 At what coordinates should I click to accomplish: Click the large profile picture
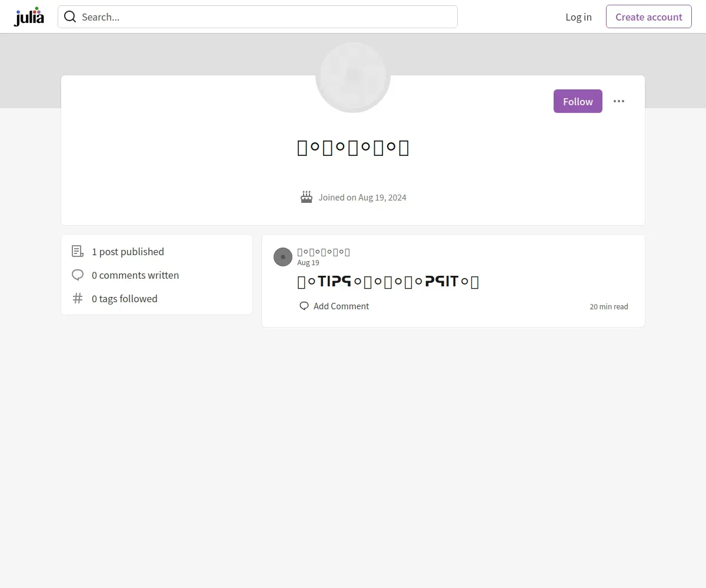353,78
